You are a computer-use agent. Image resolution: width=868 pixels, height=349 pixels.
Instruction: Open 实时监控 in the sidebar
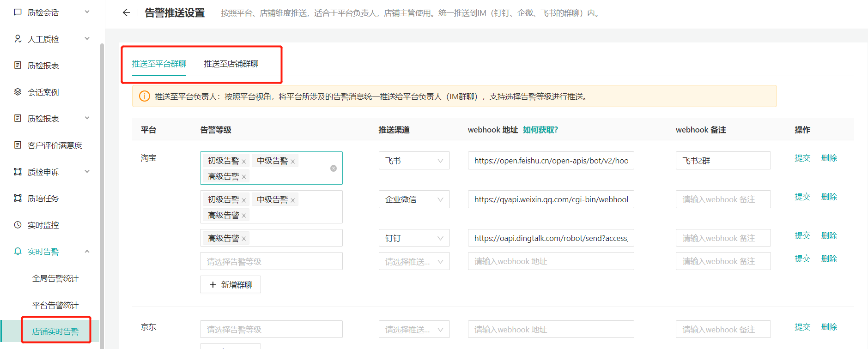pos(43,225)
